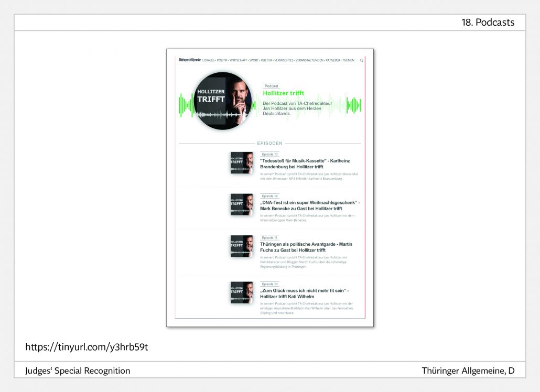Viewport: 540px width, 392px height.
Task: Click the Episode 12 label
Action: (x=269, y=196)
